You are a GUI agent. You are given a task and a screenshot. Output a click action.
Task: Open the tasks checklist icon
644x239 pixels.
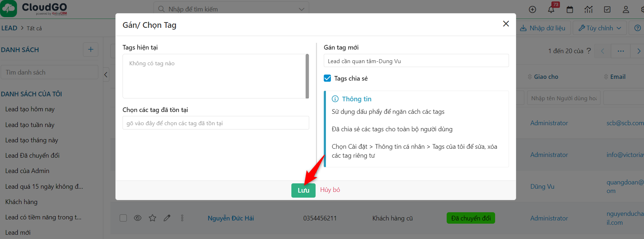tap(607, 10)
